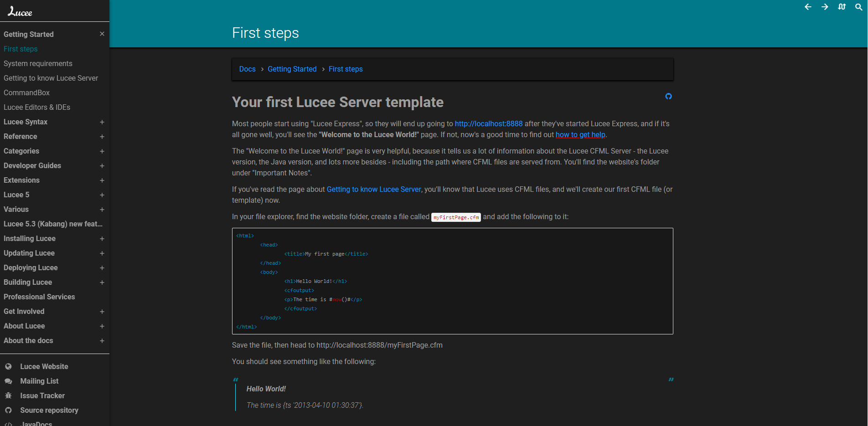Expand the About the docs section
This screenshot has width=868, height=426.
102,341
